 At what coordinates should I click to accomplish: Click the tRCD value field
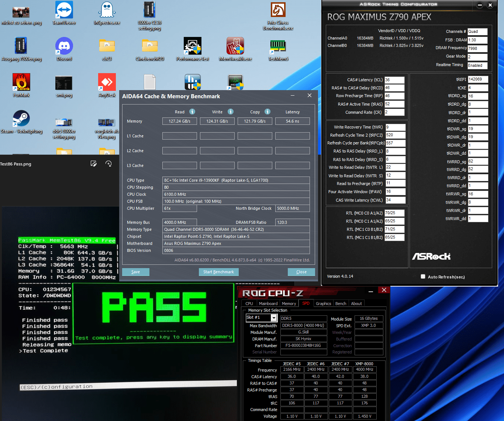pyautogui.click(x=394, y=88)
